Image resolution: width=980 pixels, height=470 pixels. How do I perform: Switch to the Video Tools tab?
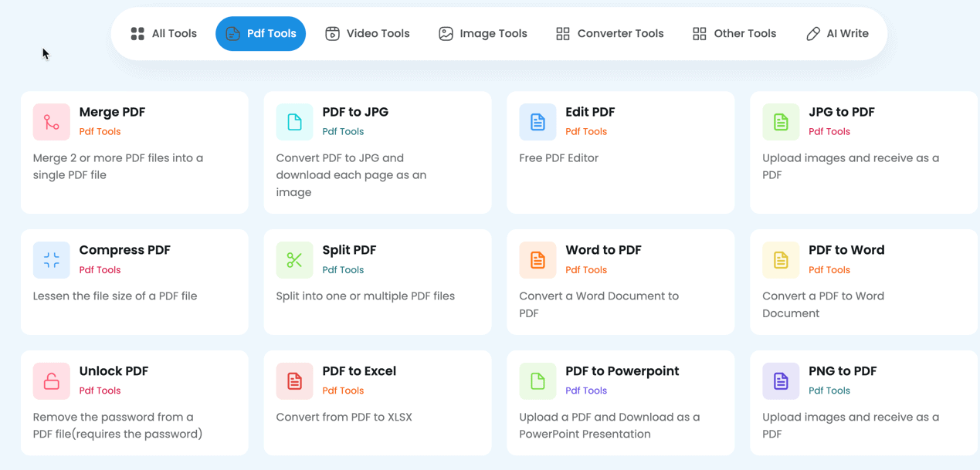pos(368,33)
